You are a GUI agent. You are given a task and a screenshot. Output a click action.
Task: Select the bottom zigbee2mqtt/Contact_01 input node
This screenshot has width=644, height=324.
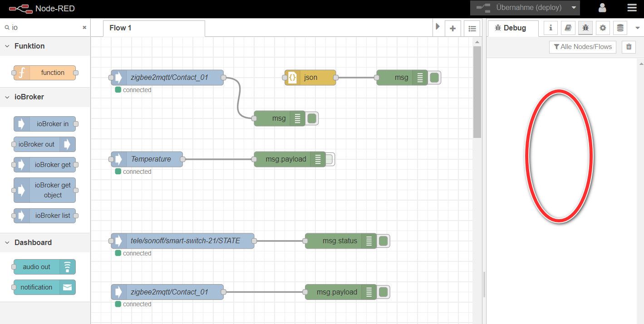click(x=167, y=292)
